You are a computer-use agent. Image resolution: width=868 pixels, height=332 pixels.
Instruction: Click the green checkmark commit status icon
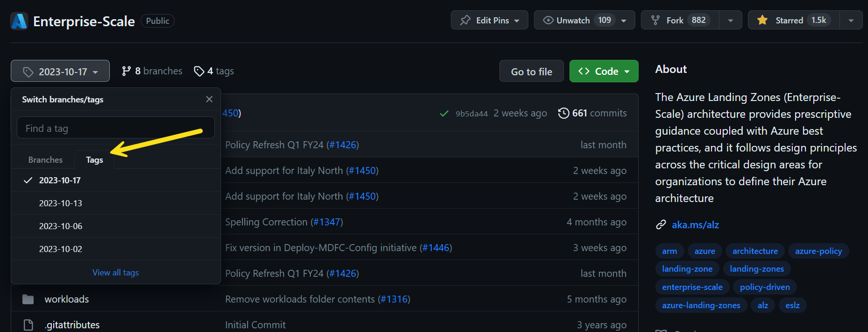click(x=444, y=113)
